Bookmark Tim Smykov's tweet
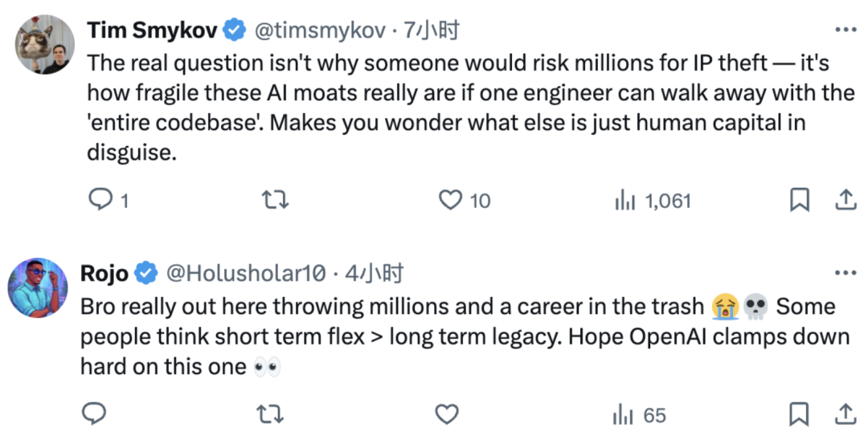This screenshot has width=868, height=436. coord(799,200)
